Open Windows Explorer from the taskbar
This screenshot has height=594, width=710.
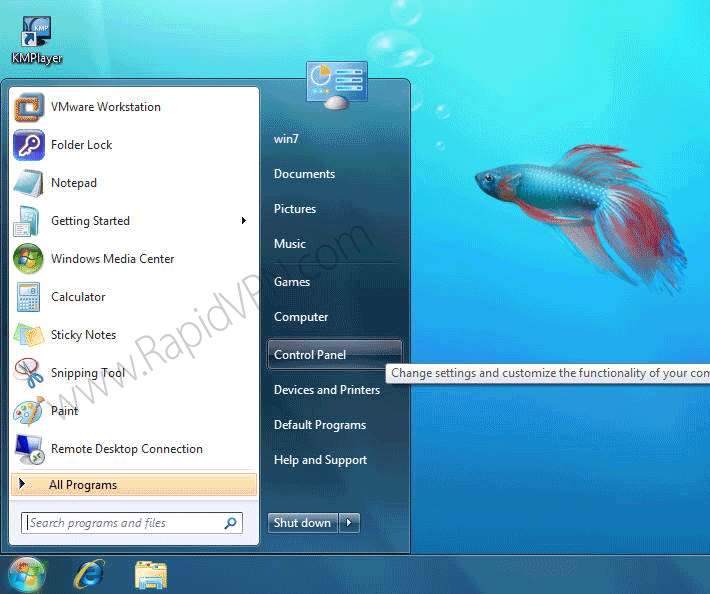click(151, 575)
